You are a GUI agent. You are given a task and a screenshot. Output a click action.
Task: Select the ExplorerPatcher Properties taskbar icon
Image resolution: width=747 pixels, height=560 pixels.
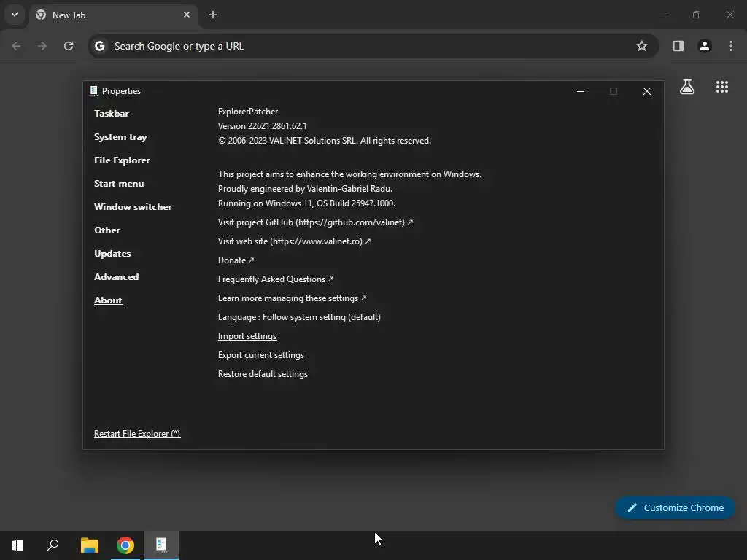tap(161, 545)
